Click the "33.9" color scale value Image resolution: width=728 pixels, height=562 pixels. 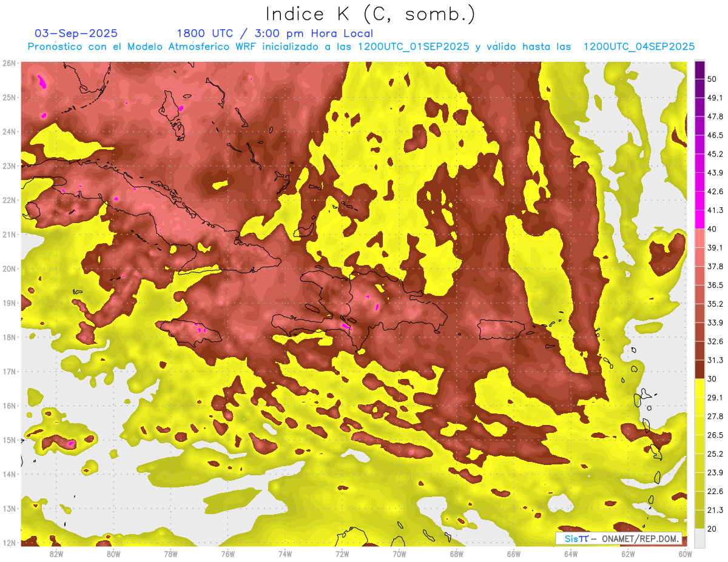point(715,323)
